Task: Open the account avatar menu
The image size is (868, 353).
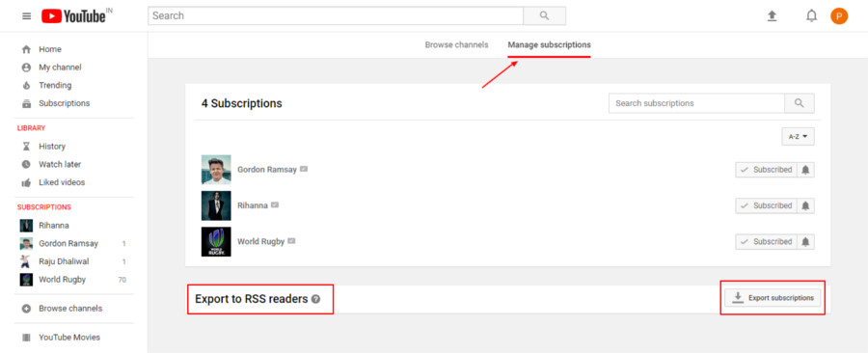Action: pos(839,16)
